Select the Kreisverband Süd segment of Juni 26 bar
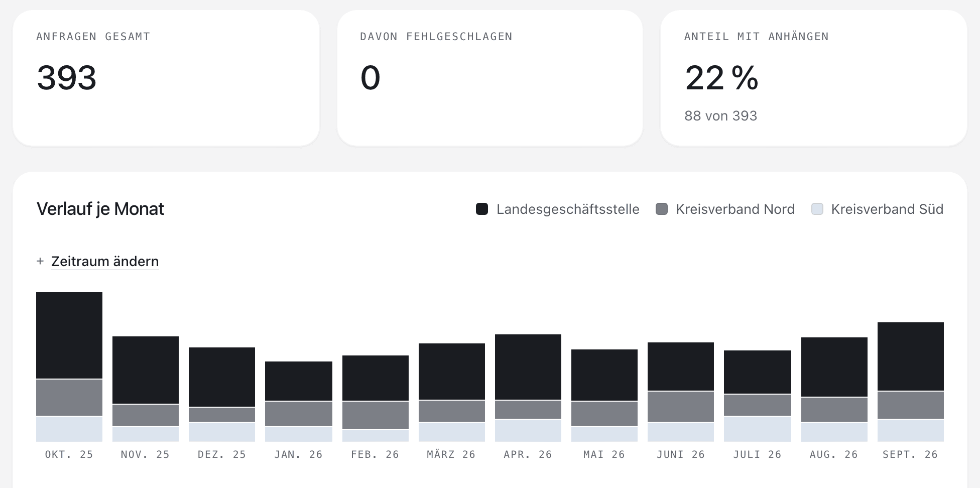 click(x=681, y=432)
